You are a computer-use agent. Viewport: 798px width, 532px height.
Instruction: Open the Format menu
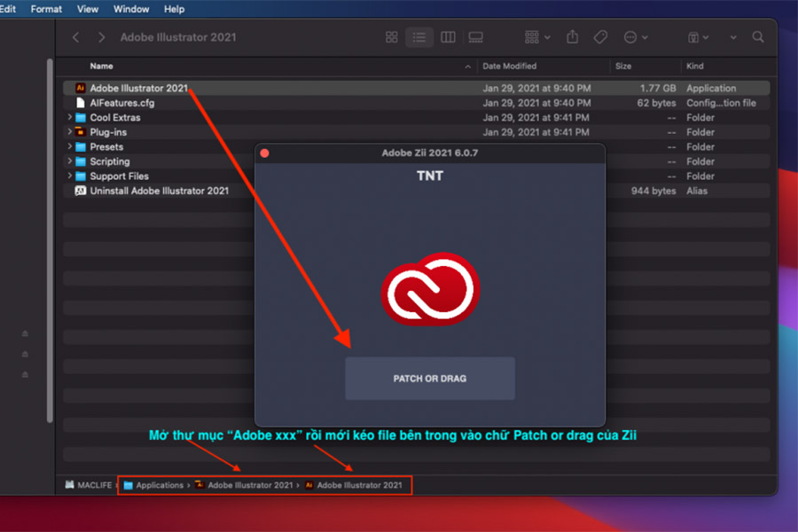[x=46, y=9]
